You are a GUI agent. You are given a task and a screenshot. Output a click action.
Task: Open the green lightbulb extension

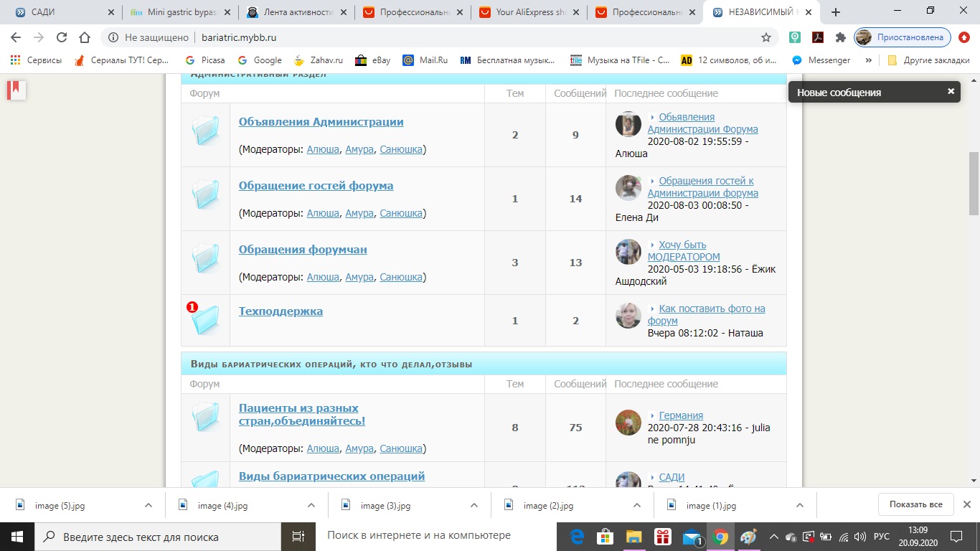[x=795, y=37]
